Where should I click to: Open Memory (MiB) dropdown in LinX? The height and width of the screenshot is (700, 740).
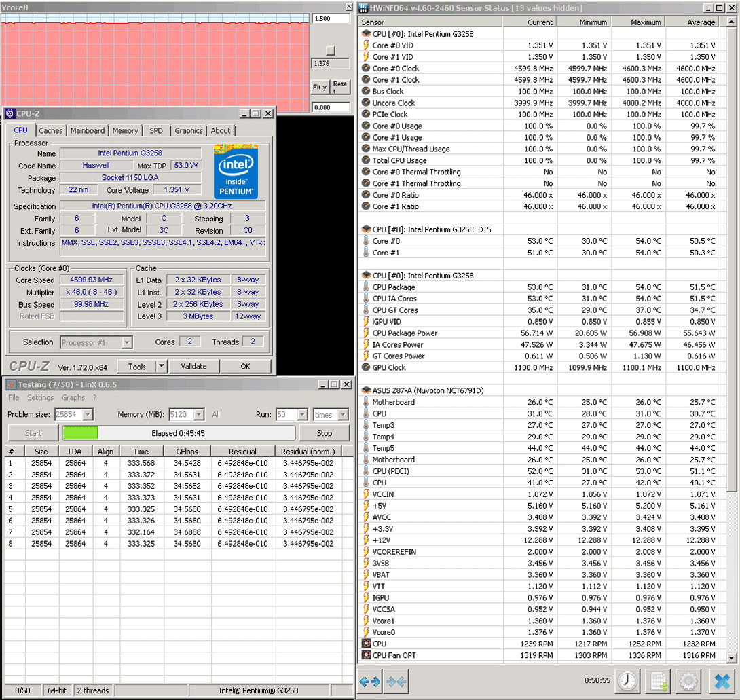(x=199, y=414)
